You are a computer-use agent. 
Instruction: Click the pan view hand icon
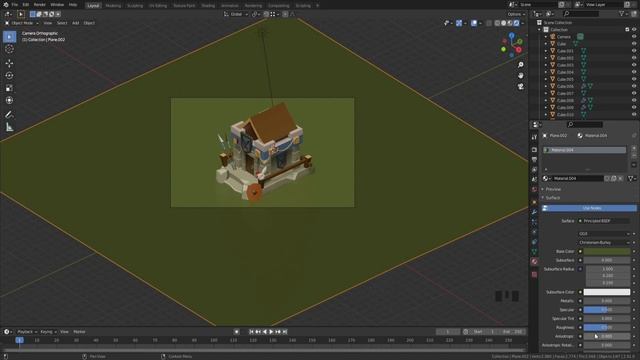(520, 76)
